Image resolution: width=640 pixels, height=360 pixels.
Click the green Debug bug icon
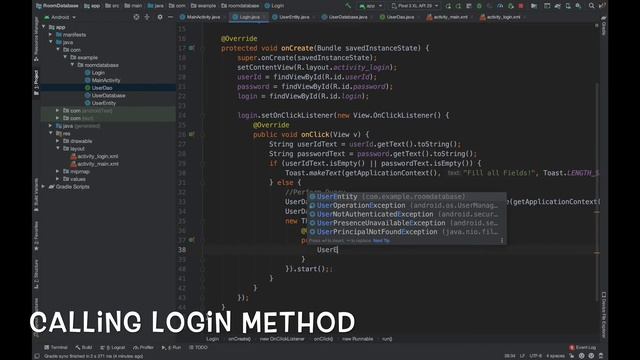coord(479,6)
